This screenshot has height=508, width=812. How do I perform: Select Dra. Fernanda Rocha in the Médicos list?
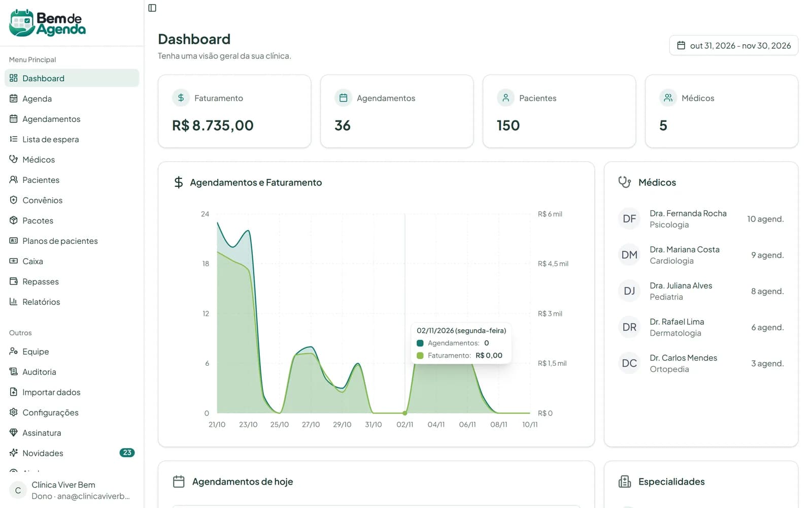[x=701, y=219]
